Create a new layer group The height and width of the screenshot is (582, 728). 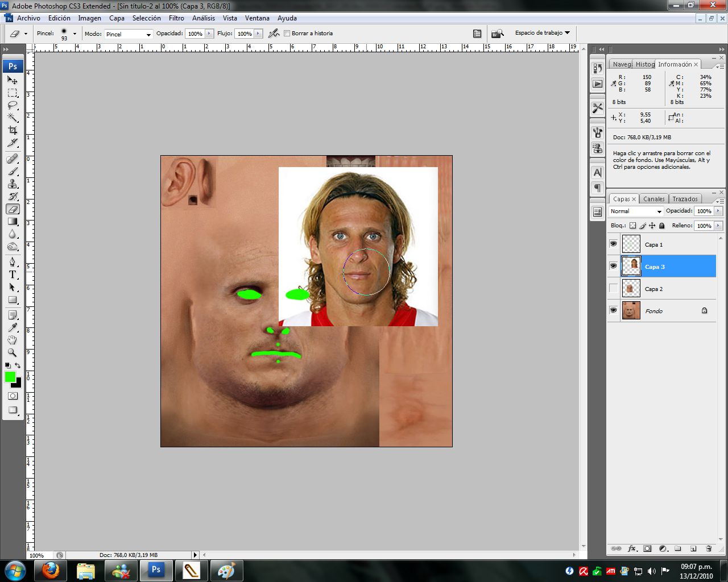(678, 548)
